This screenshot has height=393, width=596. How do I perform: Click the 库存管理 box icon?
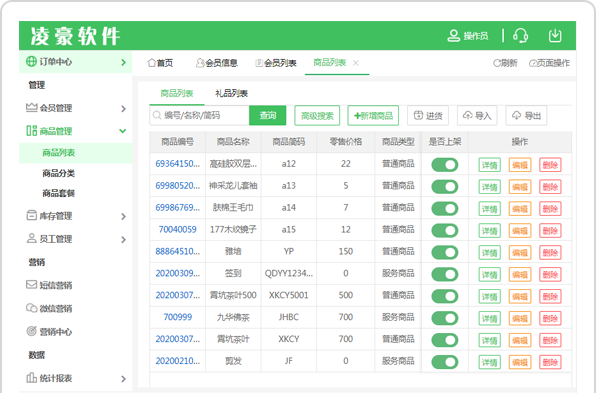tap(31, 216)
